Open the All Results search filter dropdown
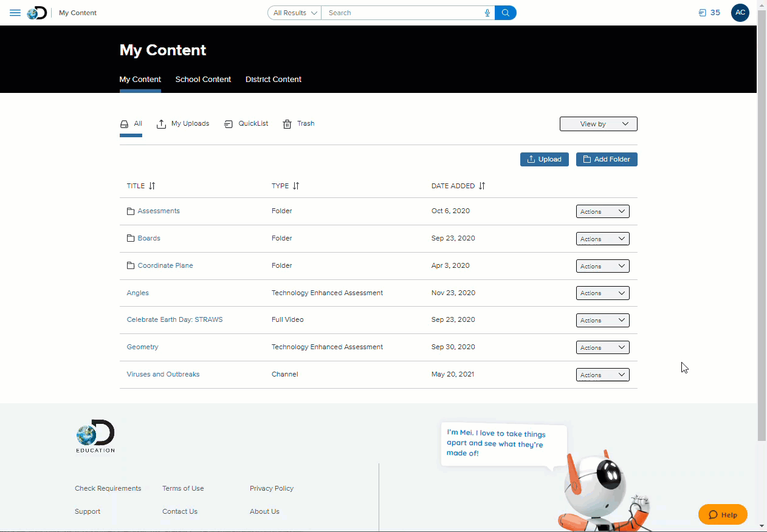767x532 pixels. (x=294, y=12)
